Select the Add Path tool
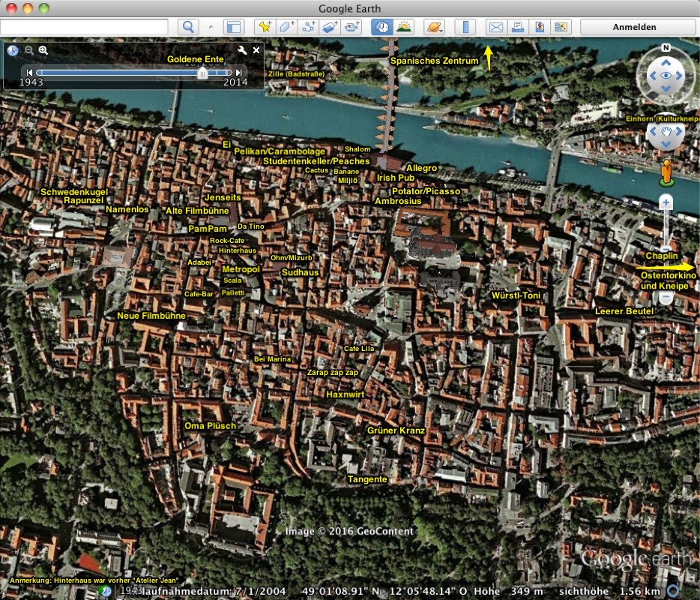 (308, 27)
